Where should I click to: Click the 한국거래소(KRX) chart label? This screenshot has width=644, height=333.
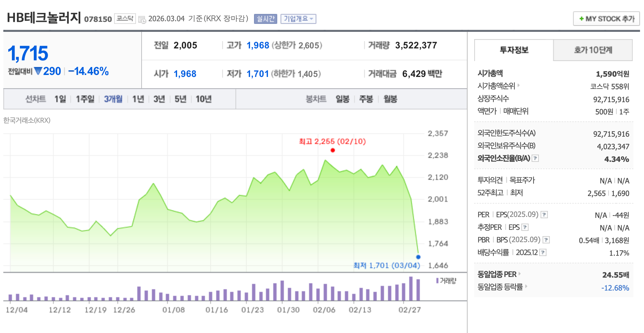point(27,120)
